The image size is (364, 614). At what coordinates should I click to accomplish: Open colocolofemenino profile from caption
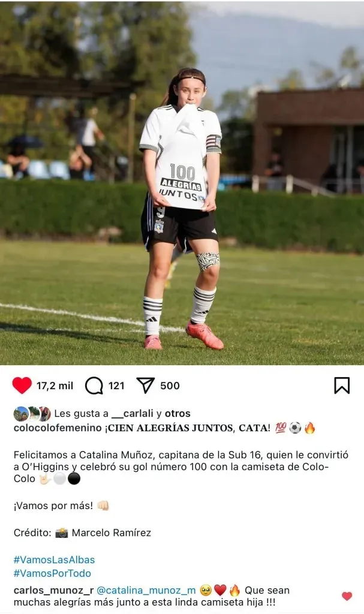[x=58, y=428]
